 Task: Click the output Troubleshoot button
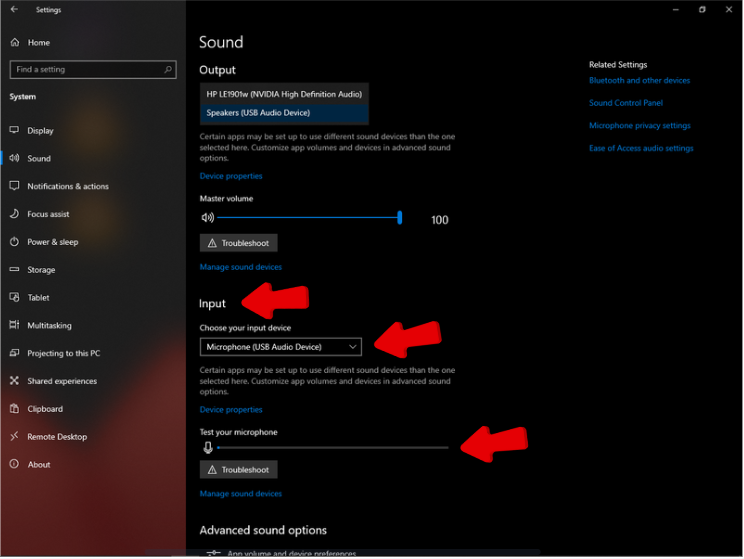239,243
